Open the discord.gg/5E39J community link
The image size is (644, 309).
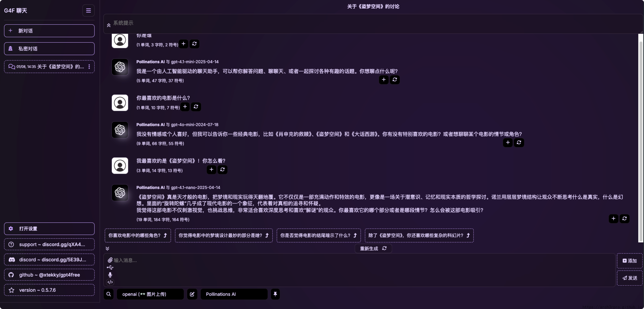49,260
